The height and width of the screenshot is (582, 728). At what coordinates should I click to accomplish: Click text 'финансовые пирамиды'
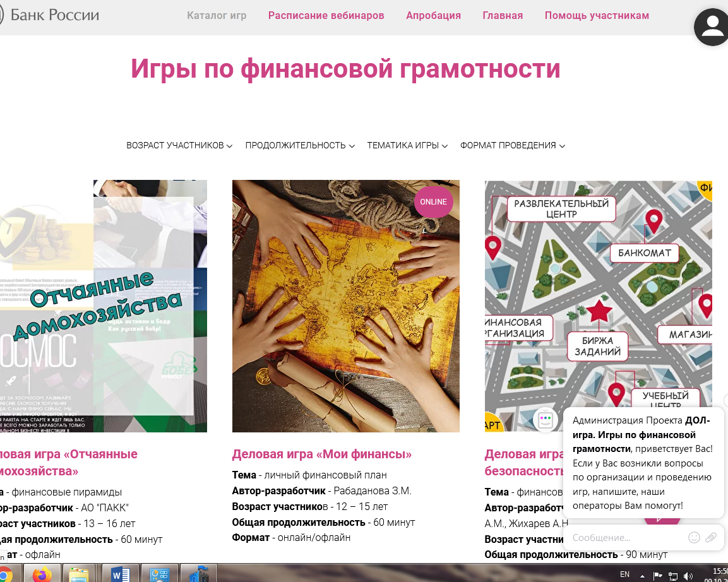tap(67, 492)
